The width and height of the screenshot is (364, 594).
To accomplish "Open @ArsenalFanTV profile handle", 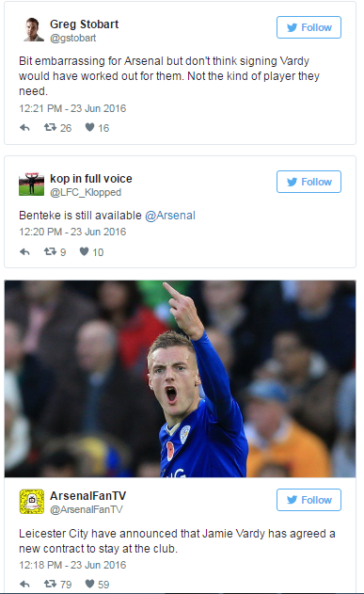I will click(87, 509).
